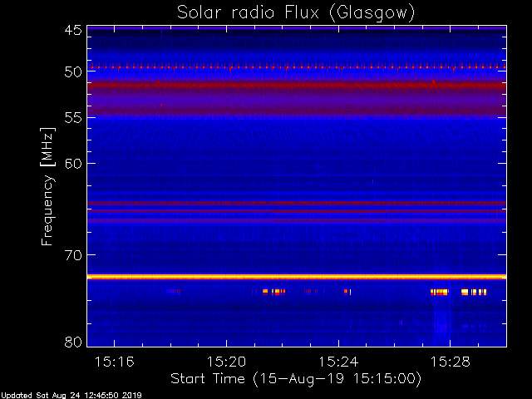The height and width of the screenshot is (399, 532).
Task: Click the 15:16 time tick label
Action: pyautogui.click(x=115, y=362)
